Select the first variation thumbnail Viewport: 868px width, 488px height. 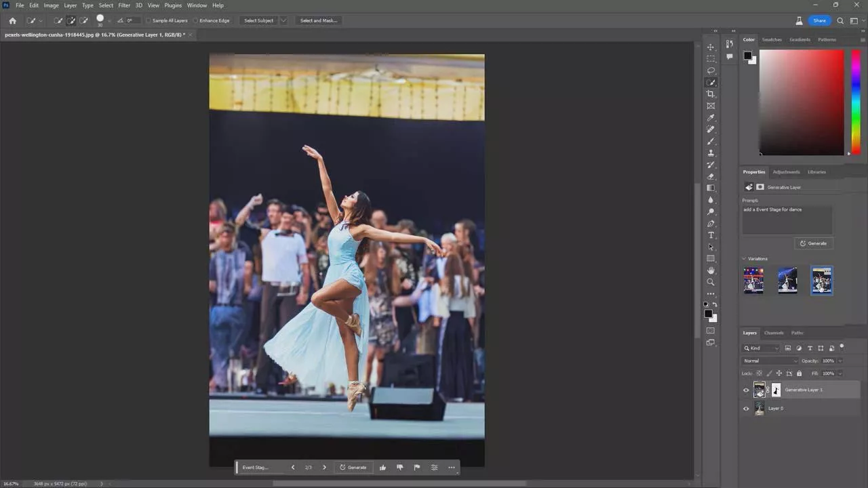coord(753,280)
